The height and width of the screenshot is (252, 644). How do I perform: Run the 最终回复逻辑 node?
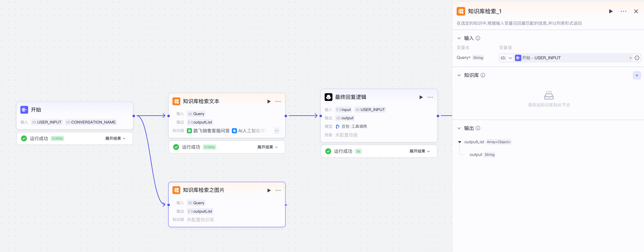click(x=421, y=97)
